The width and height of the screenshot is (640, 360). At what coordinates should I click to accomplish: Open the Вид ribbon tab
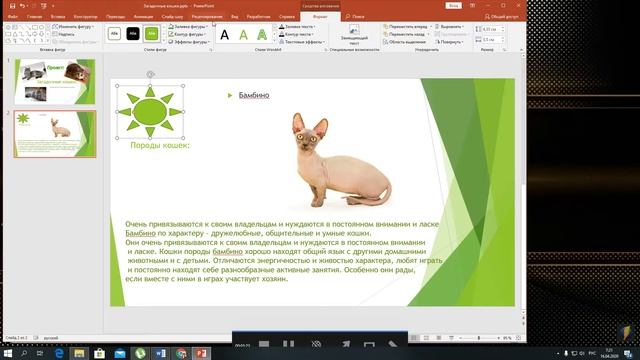(234, 17)
